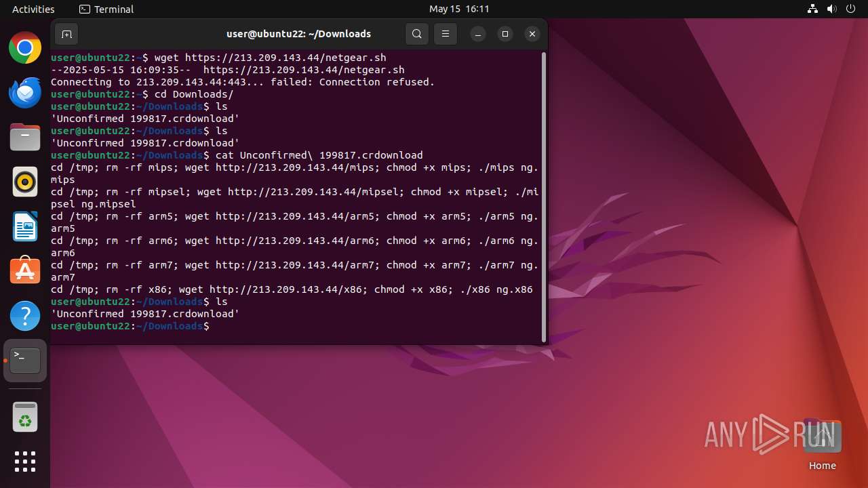868x488 pixels.
Task: Click the wget netgear.sh command line
Action: click(218, 58)
